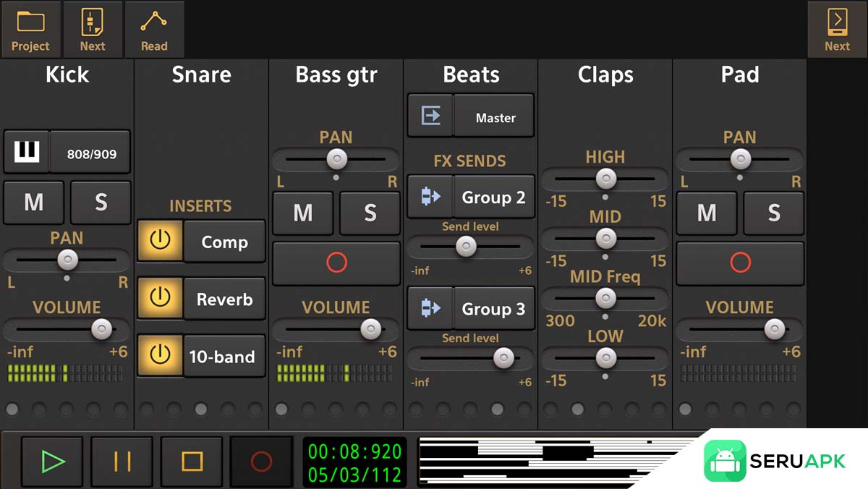Screen dimensions: 868x489
Task: Toggle the Comp insert power button
Action: coord(160,242)
